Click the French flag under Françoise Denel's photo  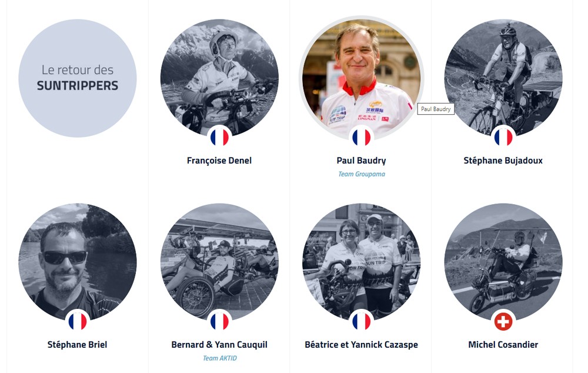(219, 137)
